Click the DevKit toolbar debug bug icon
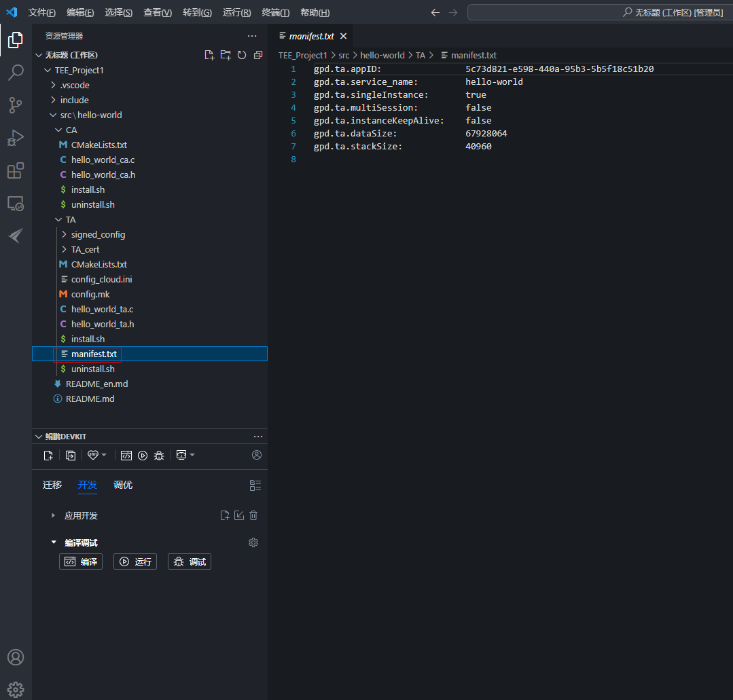Screen dimensions: 733x700 [x=159, y=456]
